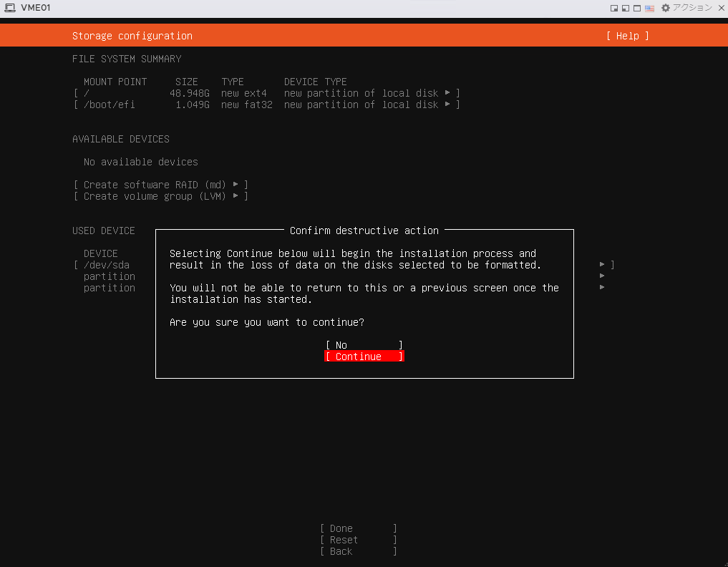The width and height of the screenshot is (728, 567).
Task: Click the full window console icon
Action: (x=637, y=9)
